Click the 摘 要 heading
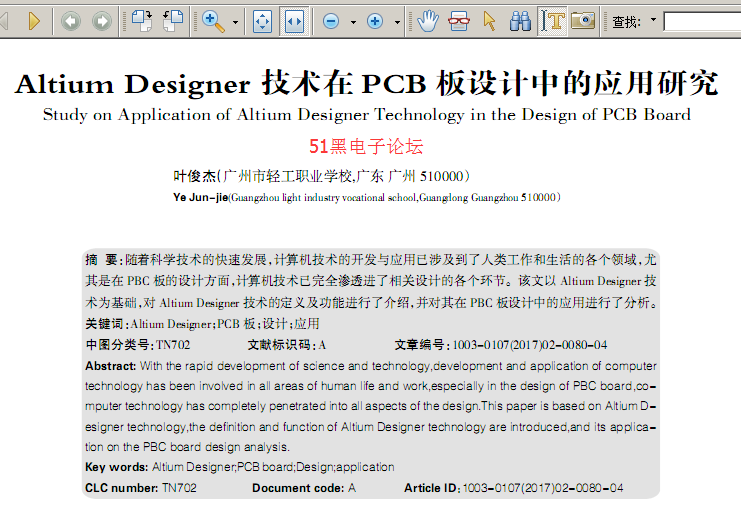 [x=103, y=260]
